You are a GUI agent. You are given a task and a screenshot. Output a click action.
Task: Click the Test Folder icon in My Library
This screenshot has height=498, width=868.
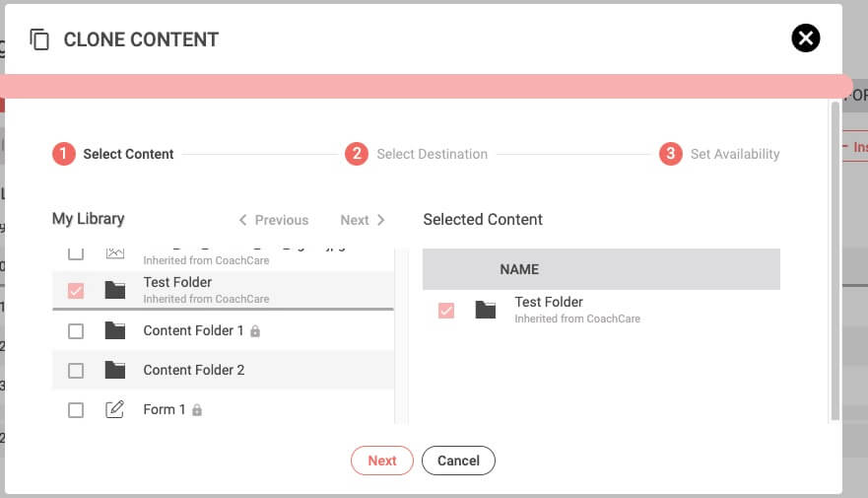(115, 290)
